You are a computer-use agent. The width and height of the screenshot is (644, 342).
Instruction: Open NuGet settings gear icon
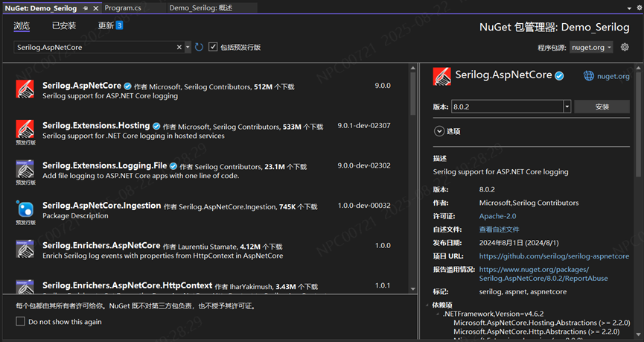625,47
